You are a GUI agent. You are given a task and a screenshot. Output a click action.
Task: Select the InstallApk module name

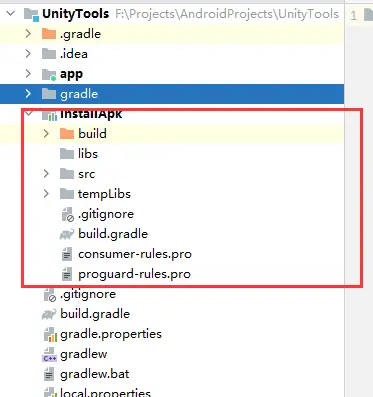click(x=91, y=114)
